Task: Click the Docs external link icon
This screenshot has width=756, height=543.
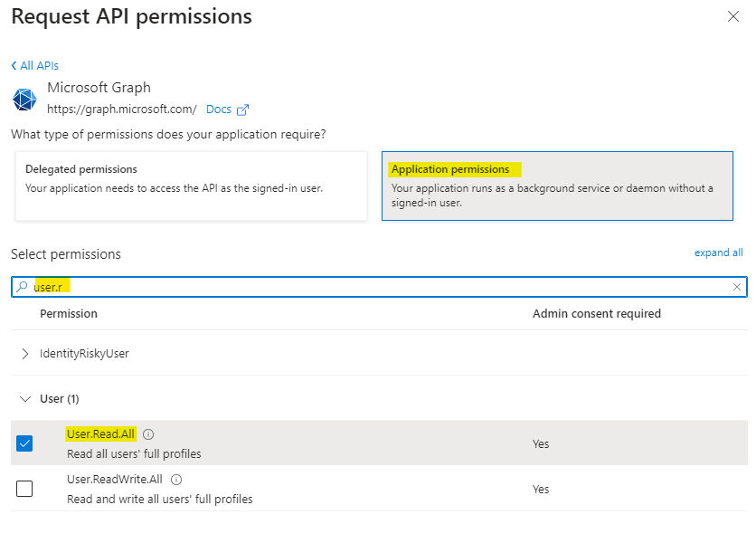Action: (243, 110)
